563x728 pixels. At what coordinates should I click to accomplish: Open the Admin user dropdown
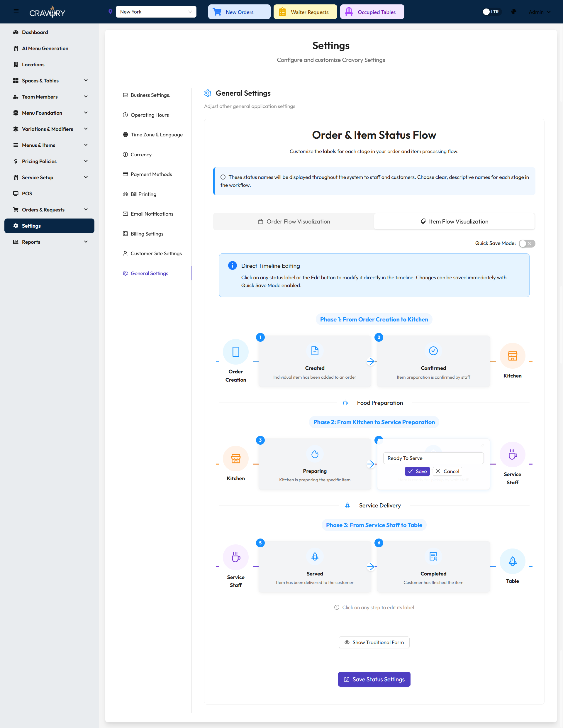tap(539, 12)
